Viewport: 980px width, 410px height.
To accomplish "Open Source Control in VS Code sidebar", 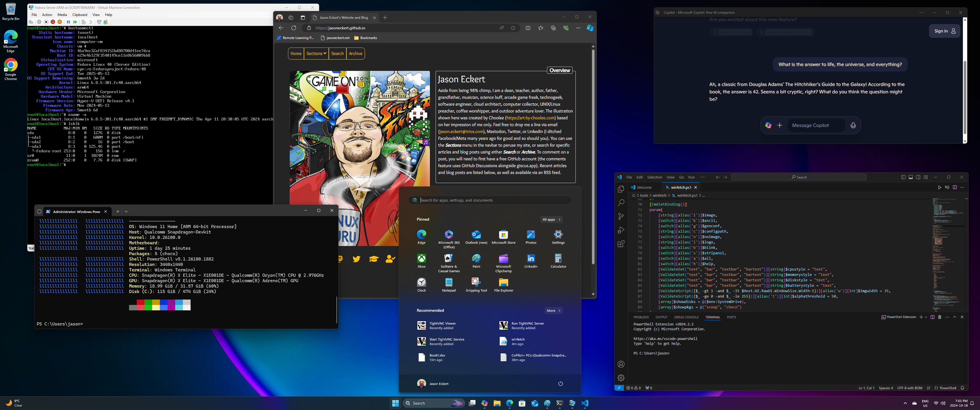I will 621,216.
